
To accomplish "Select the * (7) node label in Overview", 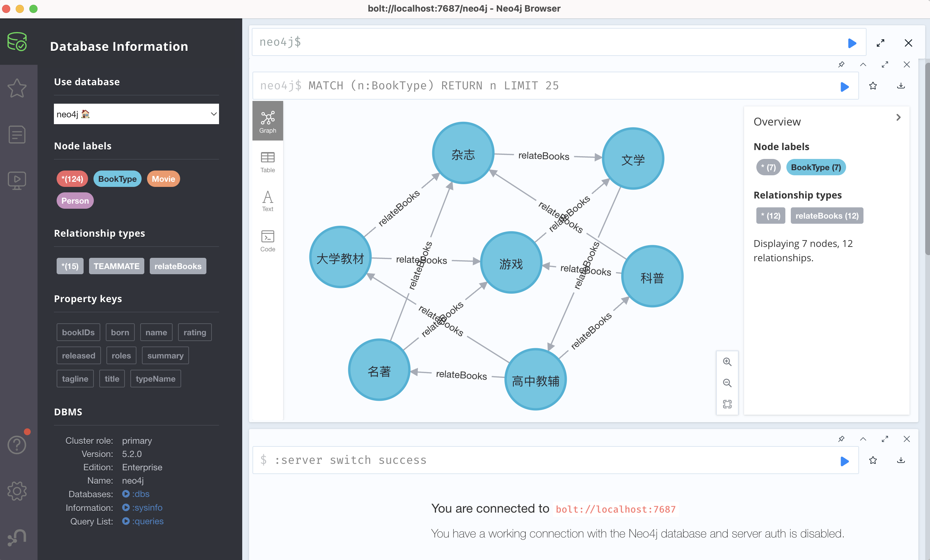I will [x=768, y=167].
